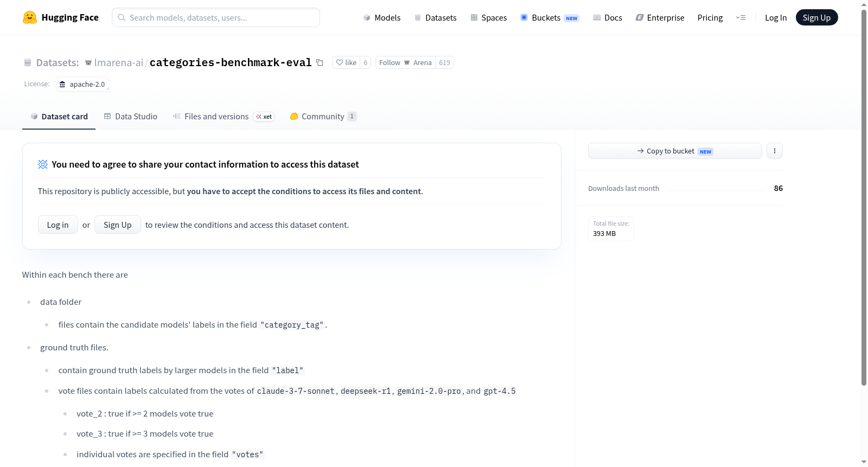This screenshot has height=467, width=868.
Task: Click the Docs book icon
Action: [x=597, y=18]
